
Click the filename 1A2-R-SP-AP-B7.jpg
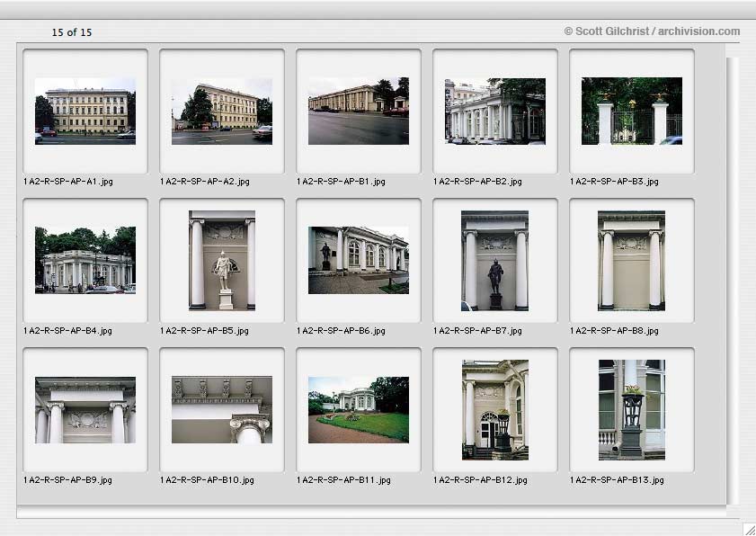point(478,331)
